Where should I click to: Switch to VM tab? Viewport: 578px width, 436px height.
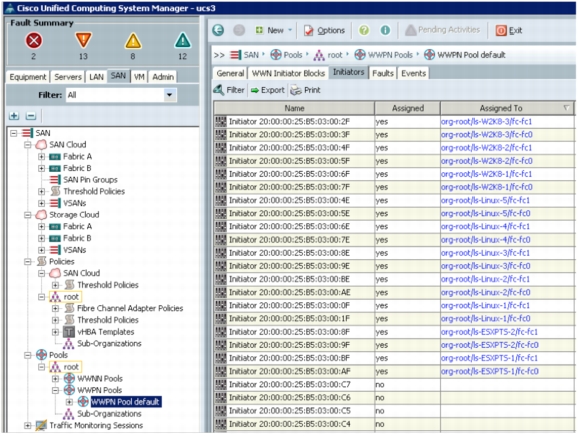[139, 77]
